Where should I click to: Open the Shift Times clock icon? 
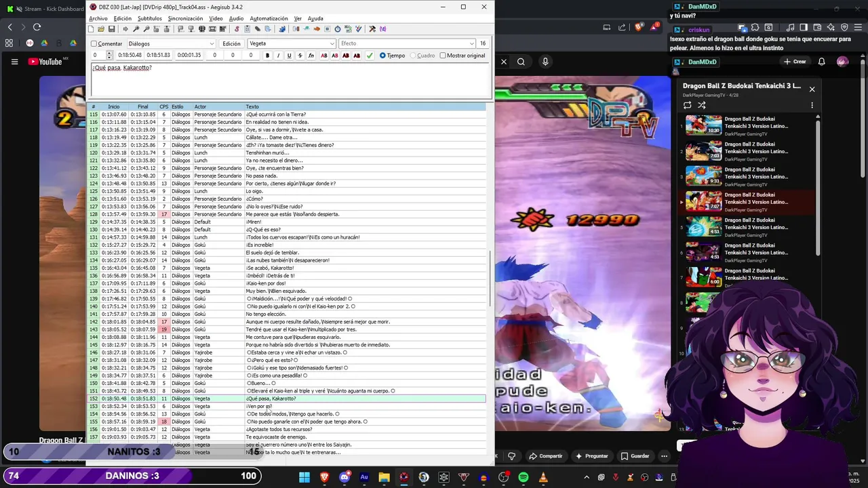pyautogui.click(x=338, y=29)
